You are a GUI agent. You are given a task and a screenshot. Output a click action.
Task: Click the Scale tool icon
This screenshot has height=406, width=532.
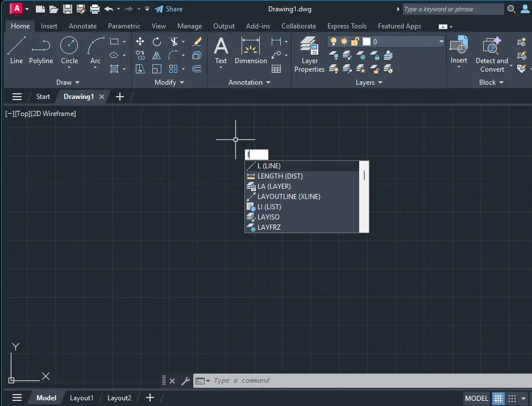[156, 69]
